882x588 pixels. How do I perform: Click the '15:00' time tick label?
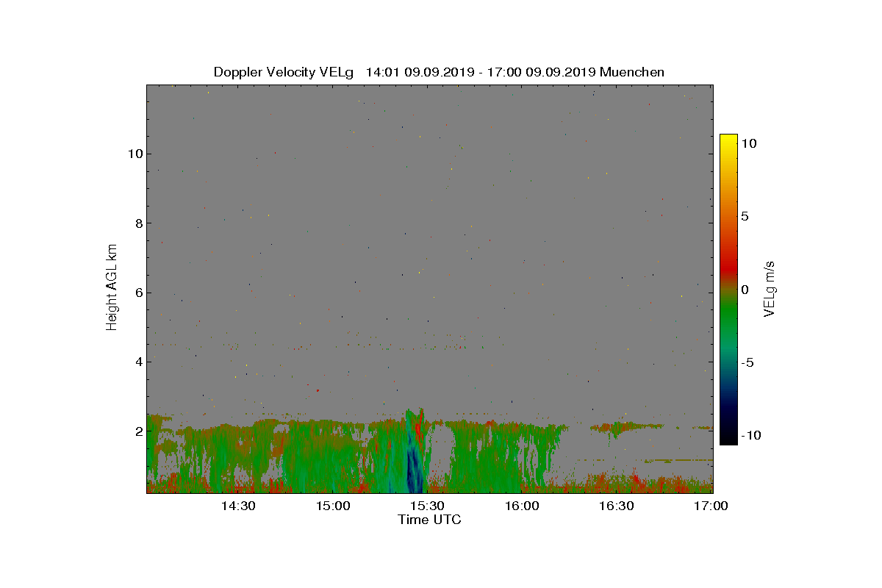point(333,506)
